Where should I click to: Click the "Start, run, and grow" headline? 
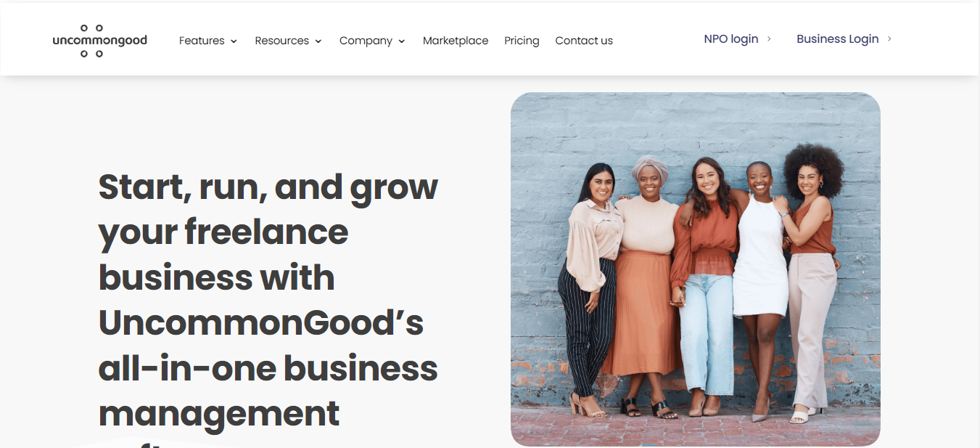tap(268, 187)
